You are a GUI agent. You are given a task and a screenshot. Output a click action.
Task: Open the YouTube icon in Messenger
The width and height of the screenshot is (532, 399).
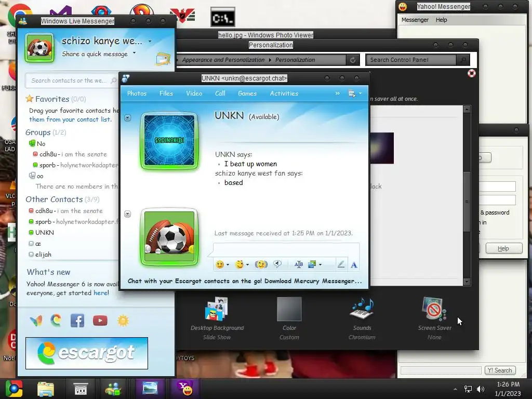coord(100,321)
